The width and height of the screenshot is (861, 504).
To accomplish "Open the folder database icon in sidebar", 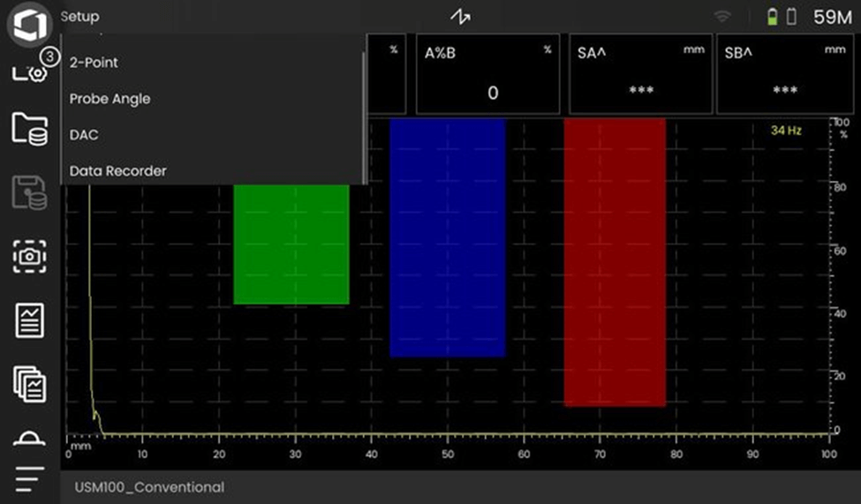I will click(29, 129).
